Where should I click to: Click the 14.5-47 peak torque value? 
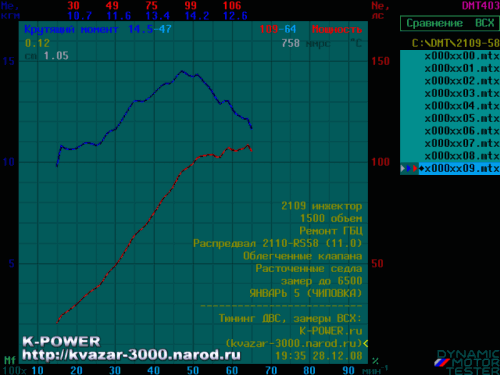150,29
